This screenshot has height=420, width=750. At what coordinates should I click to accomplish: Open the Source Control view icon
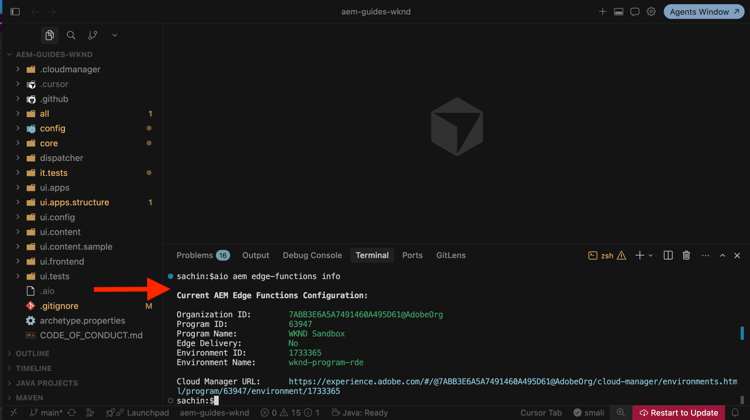(93, 35)
